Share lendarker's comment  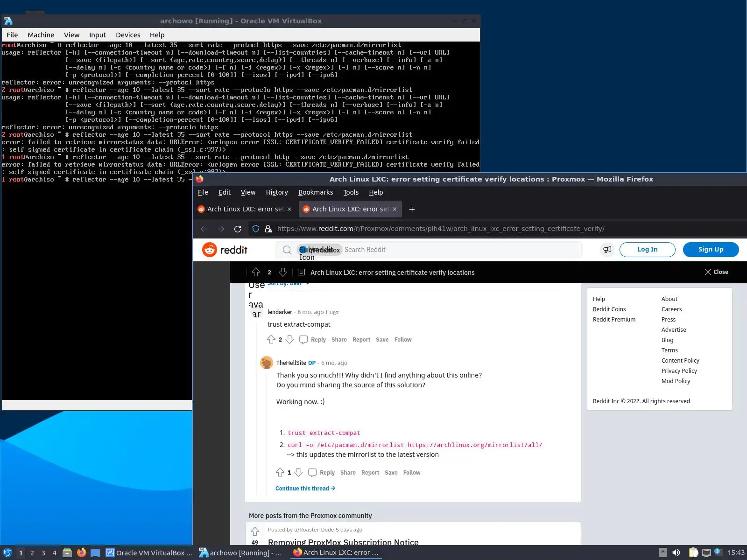coord(339,340)
